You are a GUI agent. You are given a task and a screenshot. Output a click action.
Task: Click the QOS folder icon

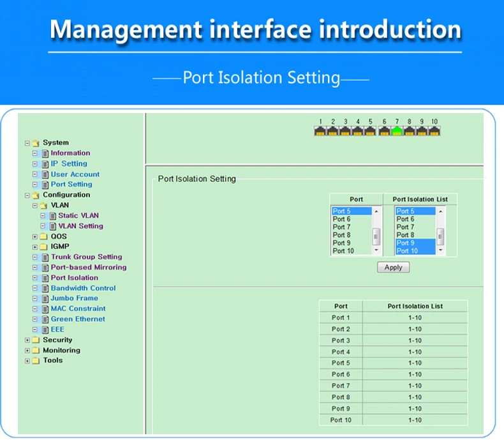pos(43,237)
